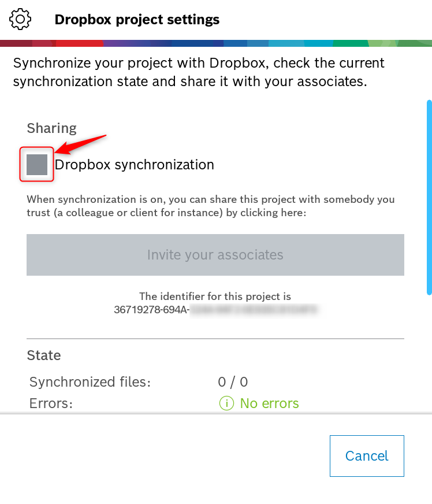Image resolution: width=432 pixels, height=504 pixels.
Task: Click the Dropbox project settings title
Action: [x=137, y=20]
